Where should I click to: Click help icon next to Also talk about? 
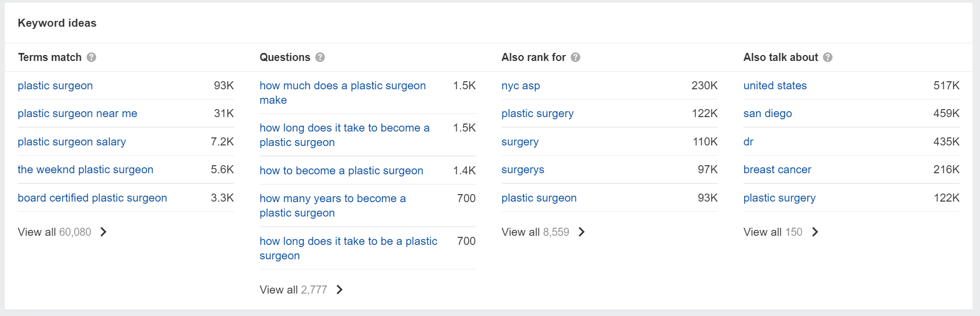point(828,57)
